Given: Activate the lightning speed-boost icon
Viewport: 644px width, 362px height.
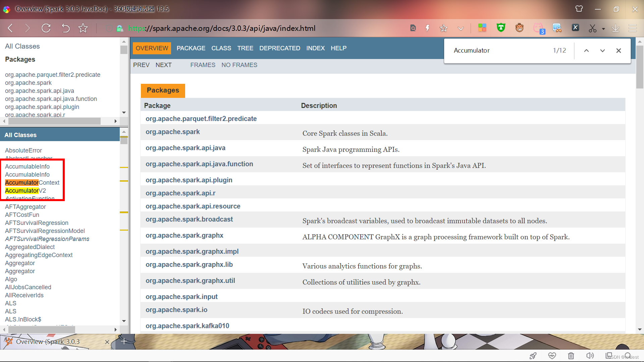Looking at the screenshot, I should point(427,28).
